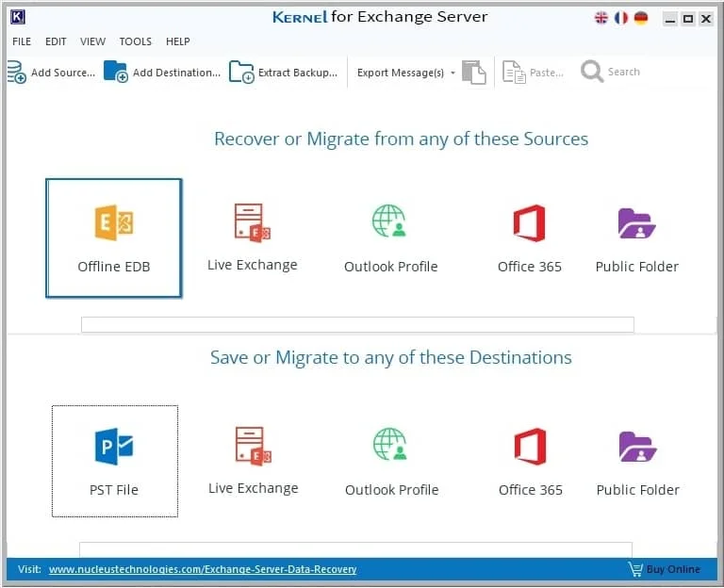Click Buy Online in status bar

click(665, 569)
